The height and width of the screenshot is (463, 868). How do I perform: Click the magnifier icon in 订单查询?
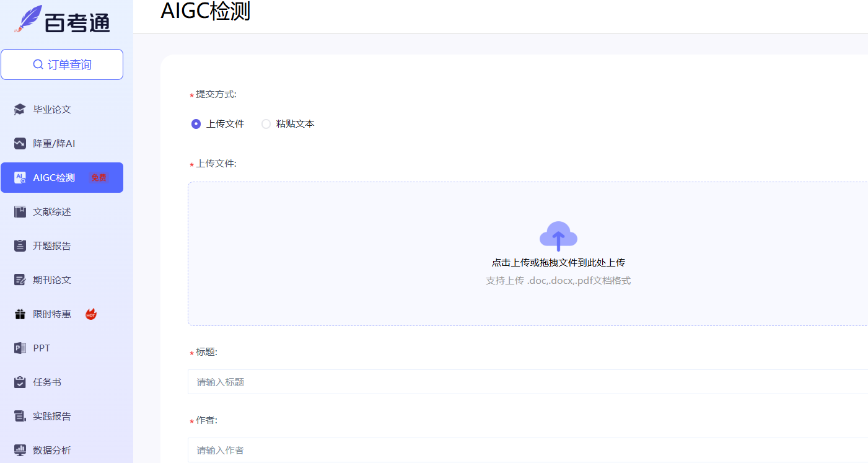coord(38,64)
